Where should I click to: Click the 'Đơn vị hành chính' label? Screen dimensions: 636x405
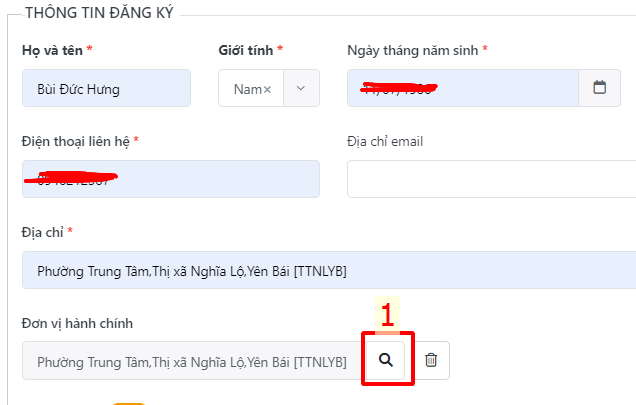77,323
